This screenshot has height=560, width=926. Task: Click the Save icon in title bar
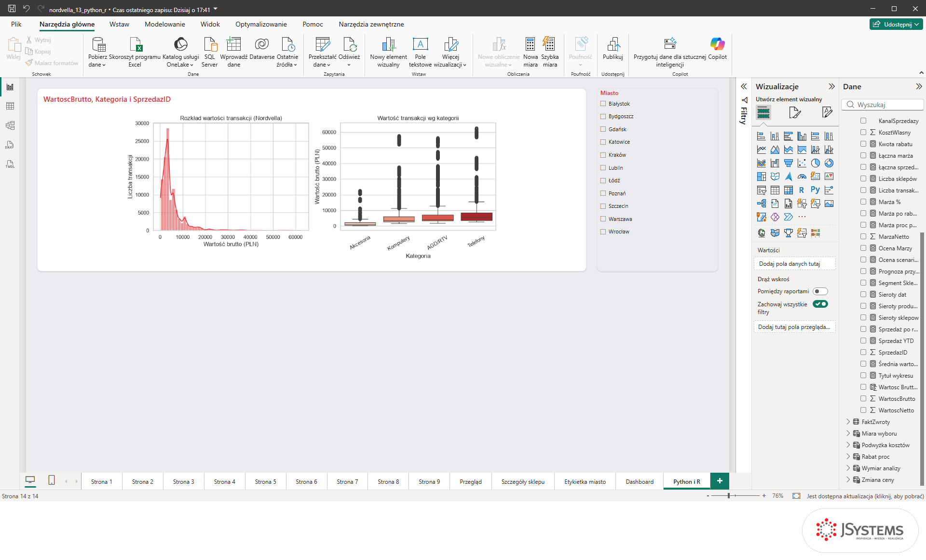(12, 8)
